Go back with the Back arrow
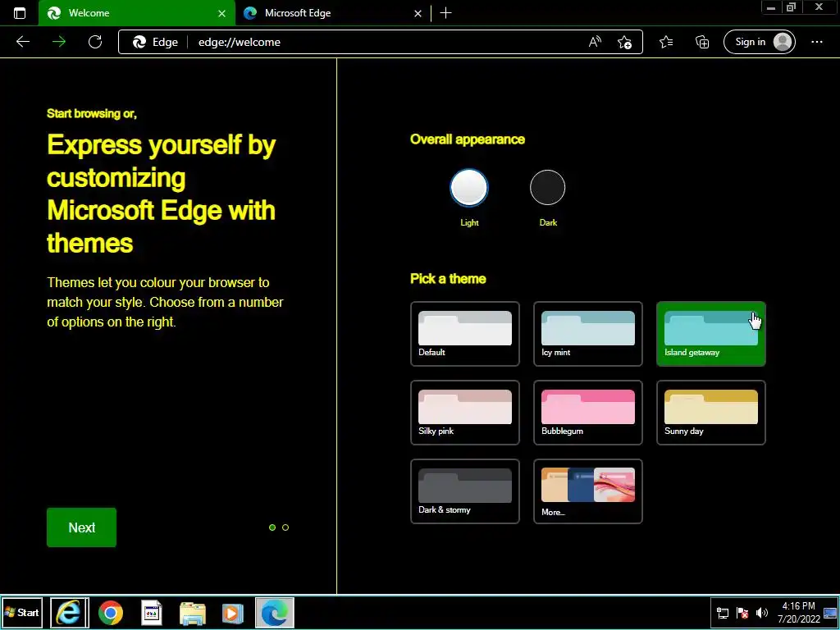The image size is (840, 630). pyautogui.click(x=22, y=42)
